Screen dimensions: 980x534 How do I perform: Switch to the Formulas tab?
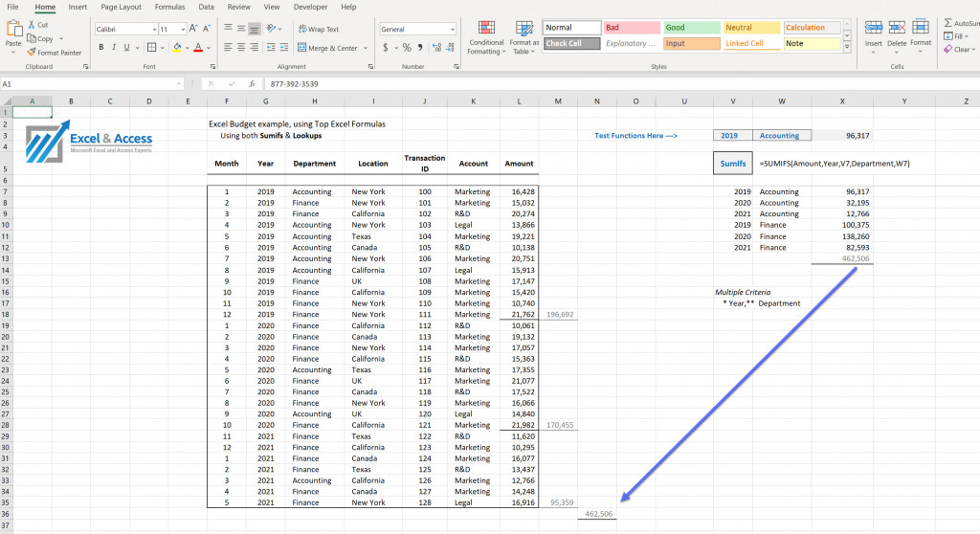169,7
